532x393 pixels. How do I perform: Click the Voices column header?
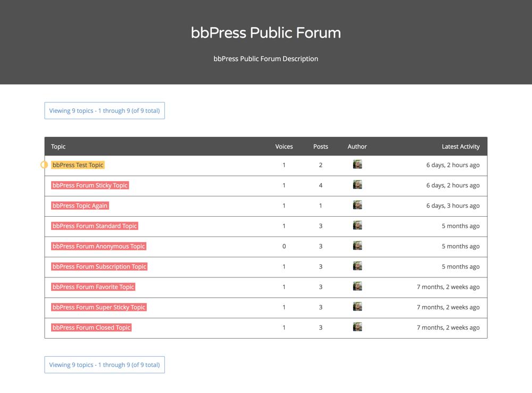tap(284, 147)
